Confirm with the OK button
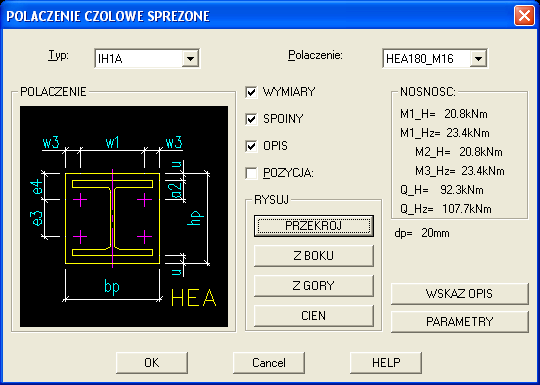Viewport: 540px width, 385px height. pyautogui.click(x=152, y=363)
